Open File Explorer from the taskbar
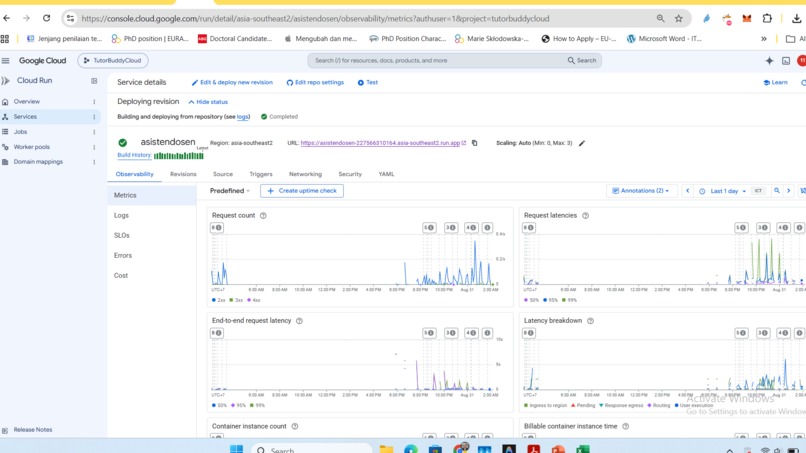Screen dimensions: 806x453 386,449
